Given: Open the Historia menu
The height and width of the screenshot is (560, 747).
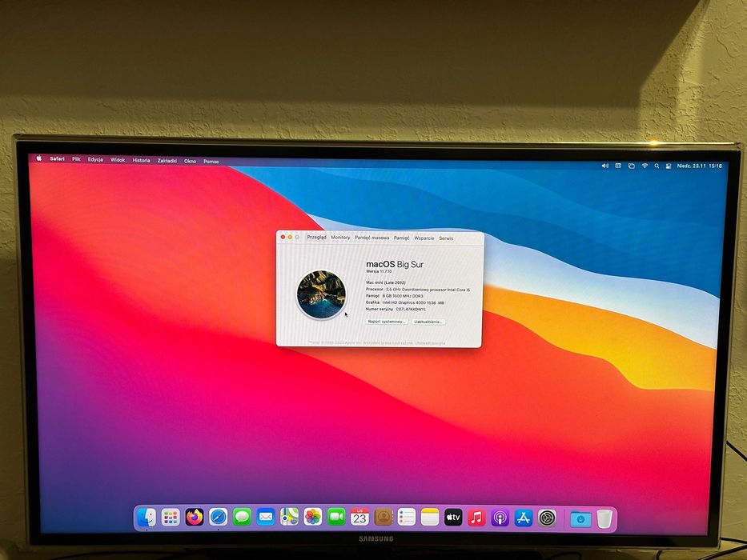Looking at the screenshot, I should [141, 161].
